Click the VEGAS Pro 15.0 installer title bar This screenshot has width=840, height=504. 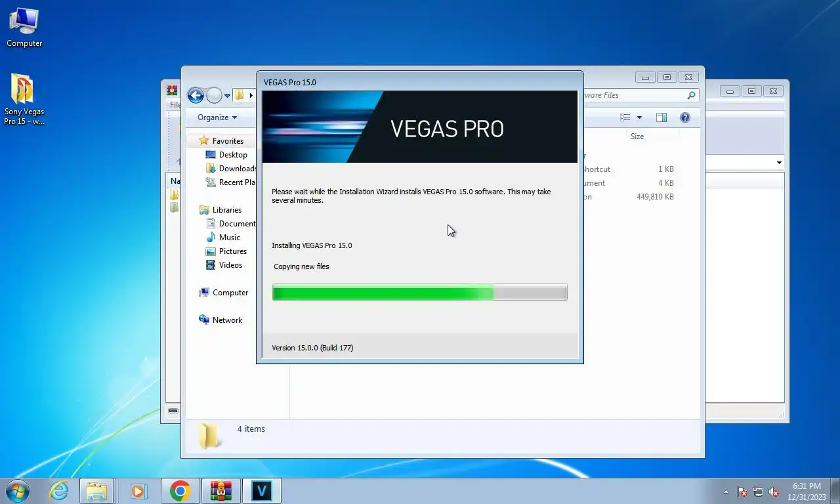tap(419, 82)
